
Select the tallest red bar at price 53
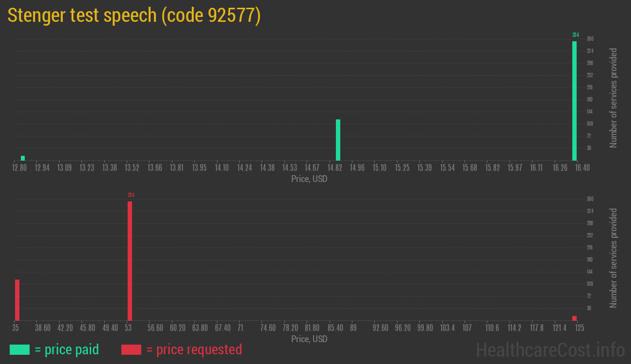130,261
